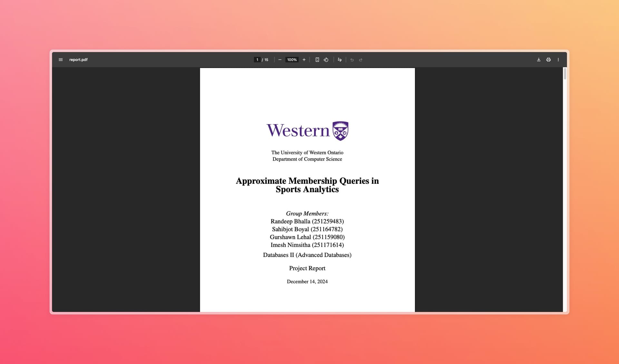Image resolution: width=619 pixels, height=364 pixels.
Task: Open the more actions three-dot menu
Action: [x=558, y=60]
